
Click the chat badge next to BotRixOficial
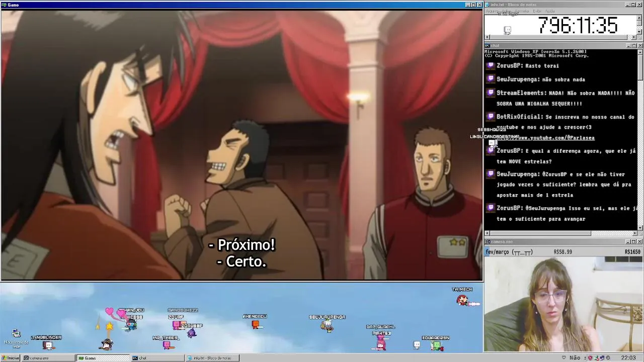tap(491, 117)
